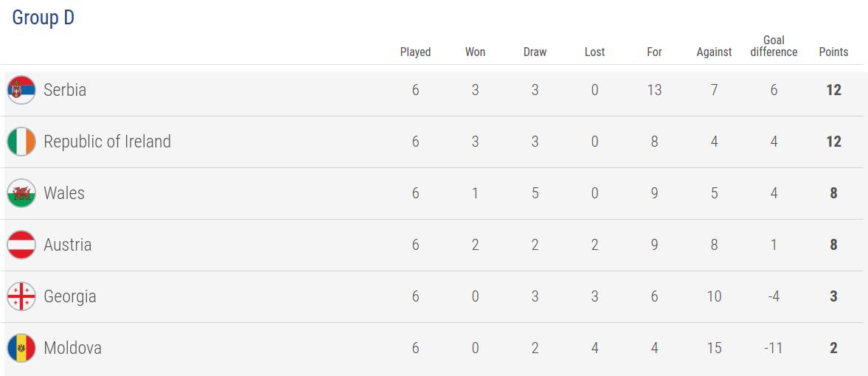Click the Wales dragon flag icon
The image size is (868, 376).
tap(21, 193)
